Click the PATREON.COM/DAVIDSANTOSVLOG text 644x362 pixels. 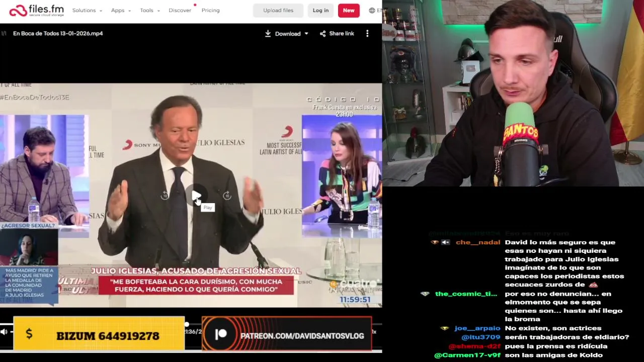pyautogui.click(x=302, y=336)
